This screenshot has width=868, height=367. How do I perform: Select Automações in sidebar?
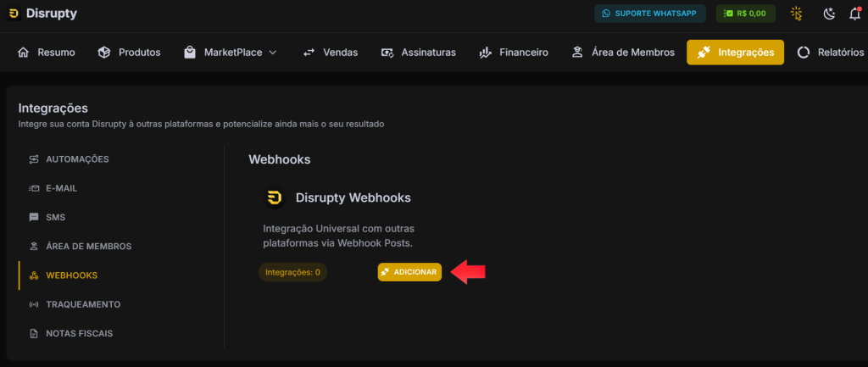[x=77, y=159]
